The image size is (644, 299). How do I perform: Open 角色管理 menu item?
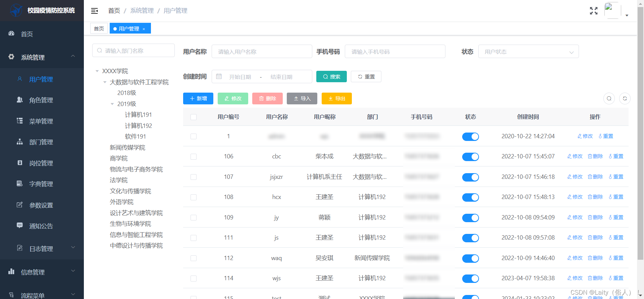coord(42,100)
